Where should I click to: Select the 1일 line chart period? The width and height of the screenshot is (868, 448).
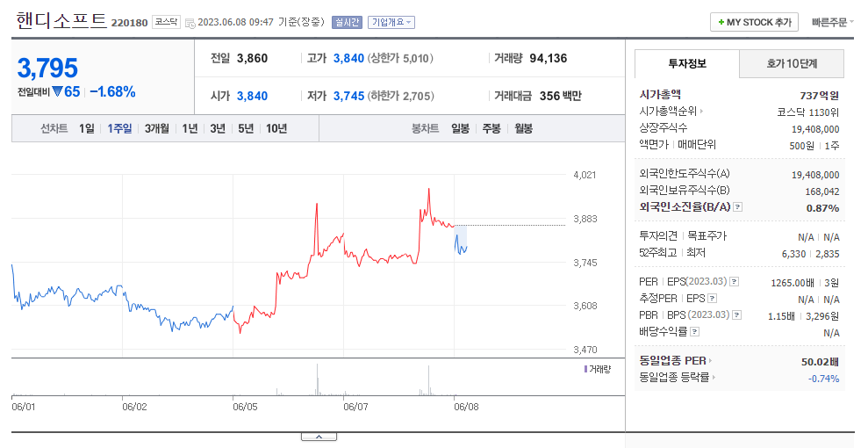point(86,128)
